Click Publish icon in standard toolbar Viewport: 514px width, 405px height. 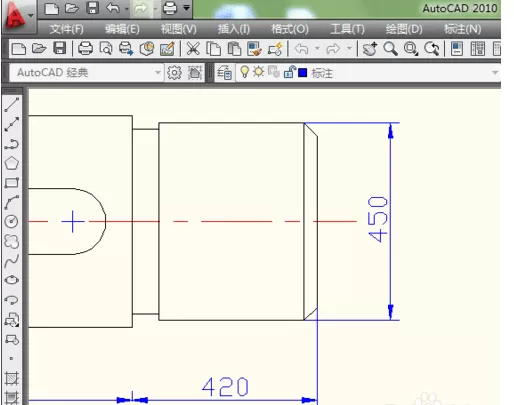pos(126,49)
